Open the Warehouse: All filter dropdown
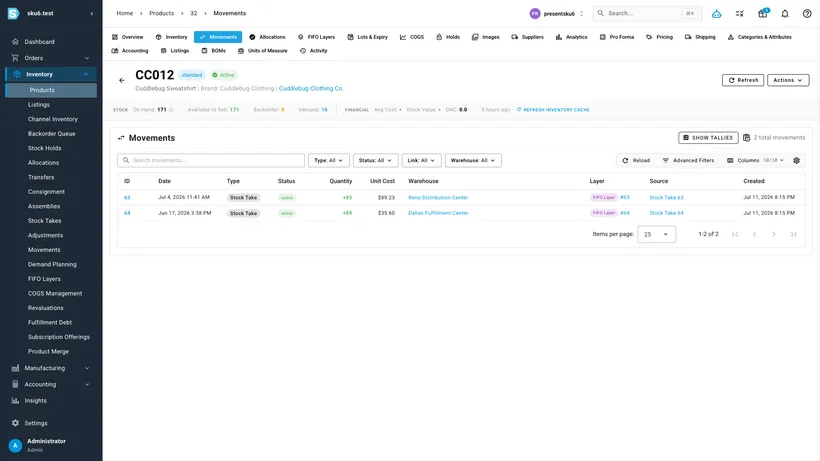This screenshot has height=461, width=820. (x=473, y=160)
